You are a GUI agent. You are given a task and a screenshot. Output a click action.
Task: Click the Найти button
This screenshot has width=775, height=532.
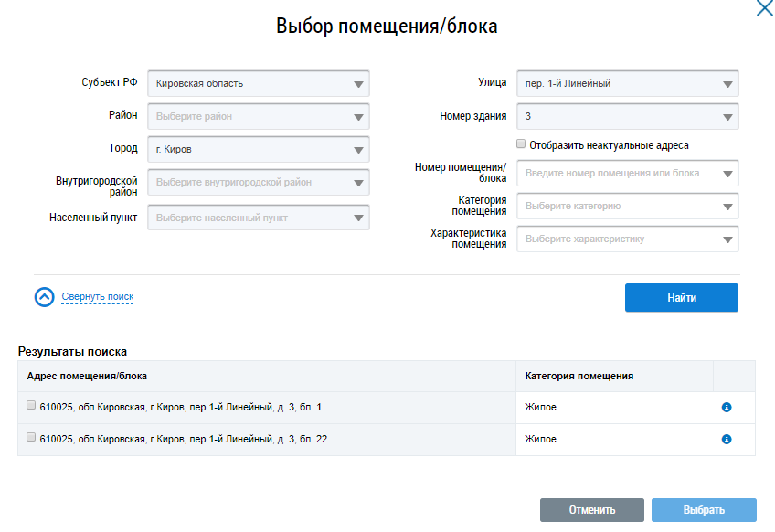(682, 298)
